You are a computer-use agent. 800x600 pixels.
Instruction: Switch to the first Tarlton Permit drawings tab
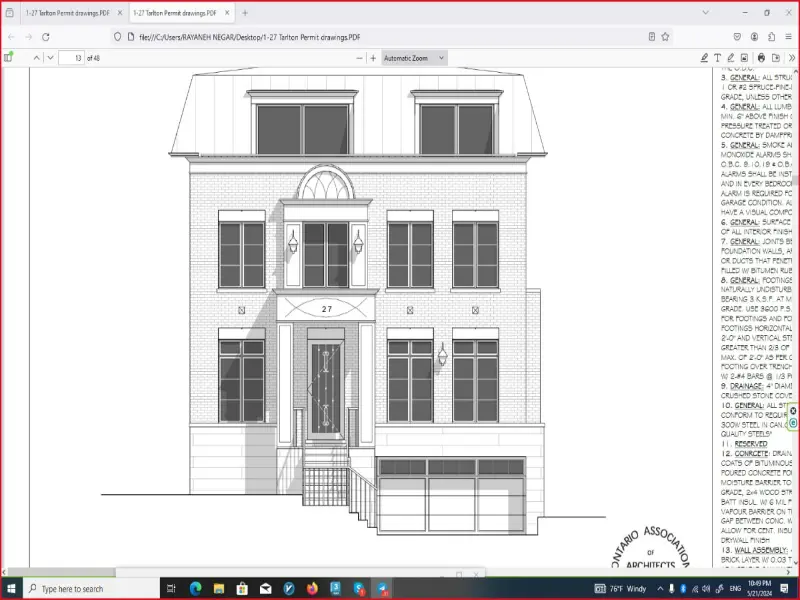[x=60, y=13]
